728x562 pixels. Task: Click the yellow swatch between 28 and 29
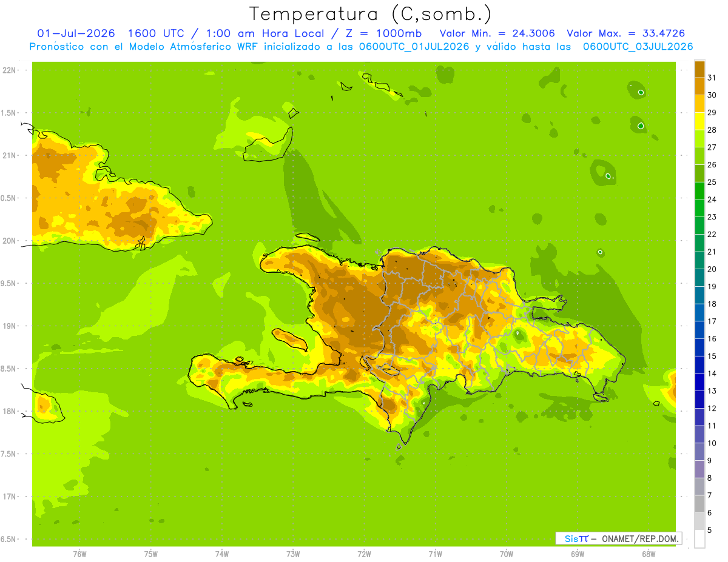click(x=699, y=121)
